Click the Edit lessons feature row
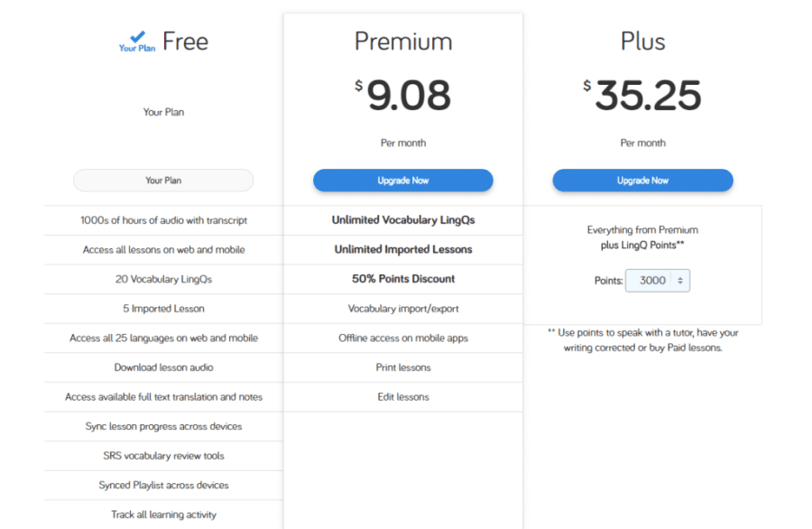 402,397
